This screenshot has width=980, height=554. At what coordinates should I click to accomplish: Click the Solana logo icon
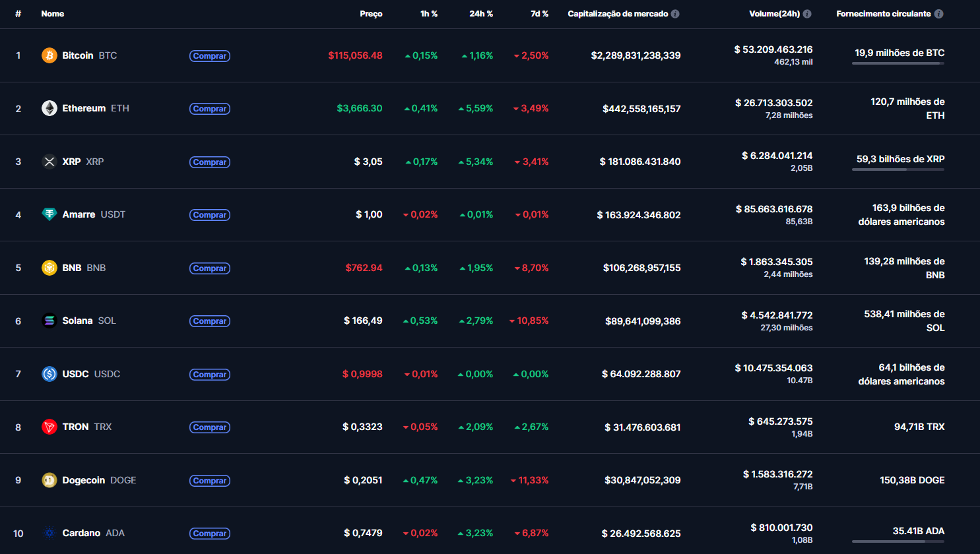[49, 321]
